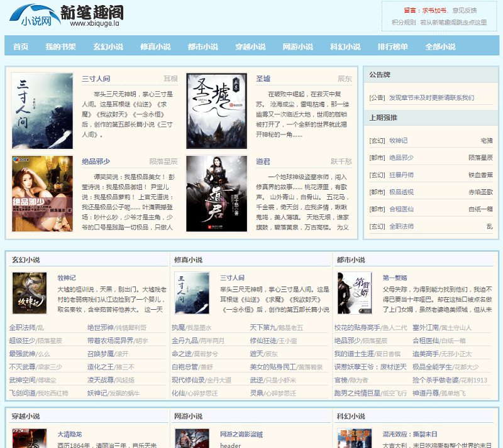This screenshot has height=448, width=503.
Task: Click the 求书加书 link at top
Action: tap(434, 10)
